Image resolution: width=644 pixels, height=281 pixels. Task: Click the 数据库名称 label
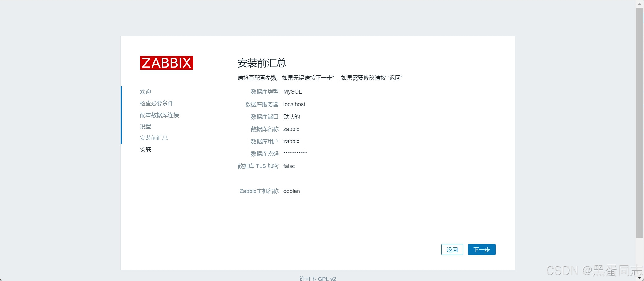264,129
